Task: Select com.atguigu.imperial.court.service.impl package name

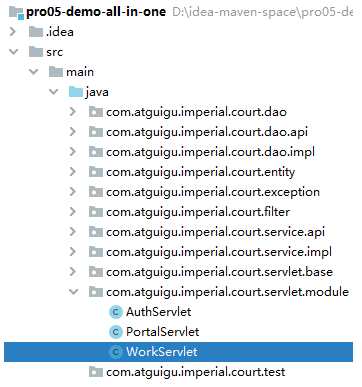Action: (x=219, y=252)
